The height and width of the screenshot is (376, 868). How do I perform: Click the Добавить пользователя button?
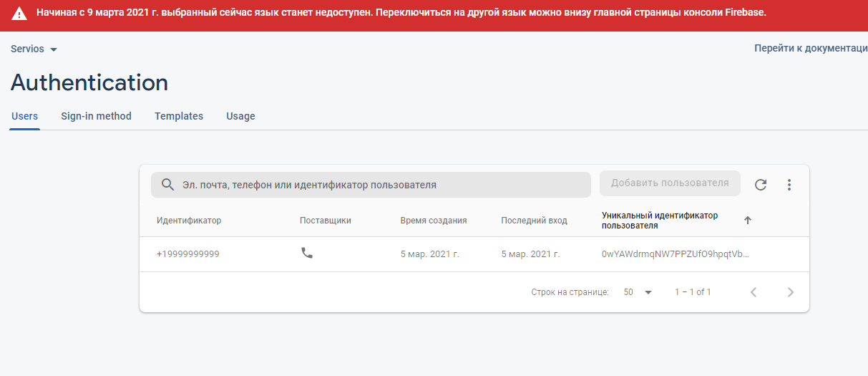coord(670,183)
